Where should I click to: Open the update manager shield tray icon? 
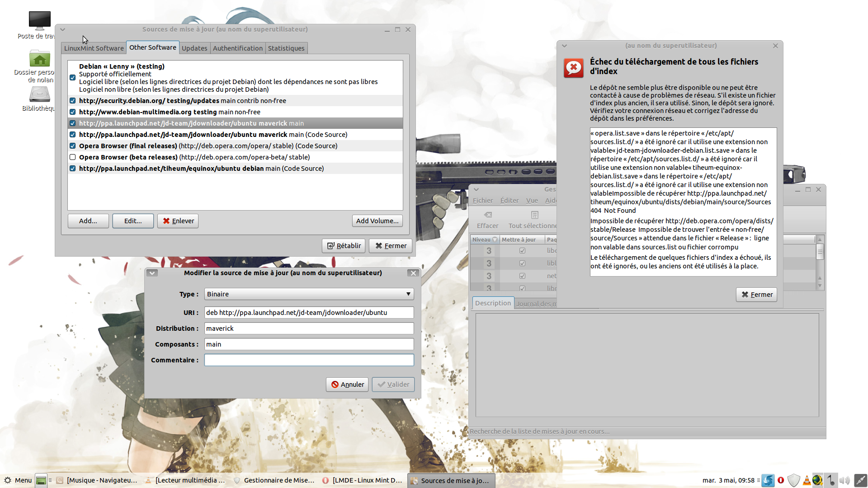pos(793,480)
